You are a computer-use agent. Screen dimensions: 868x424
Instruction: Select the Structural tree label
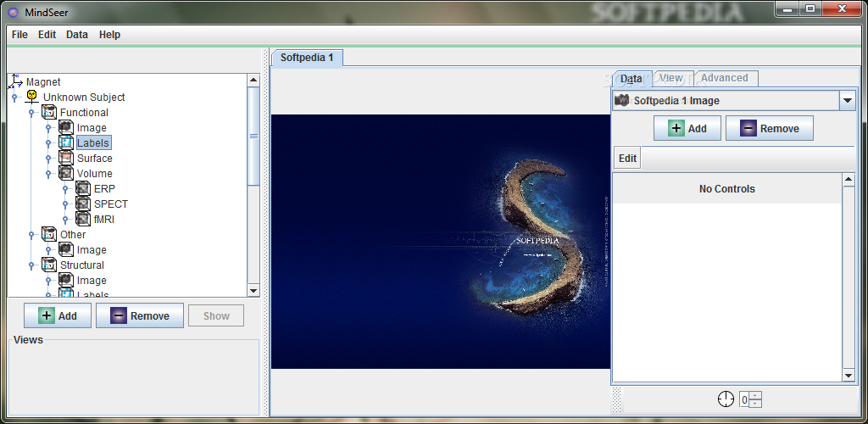click(x=82, y=265)
